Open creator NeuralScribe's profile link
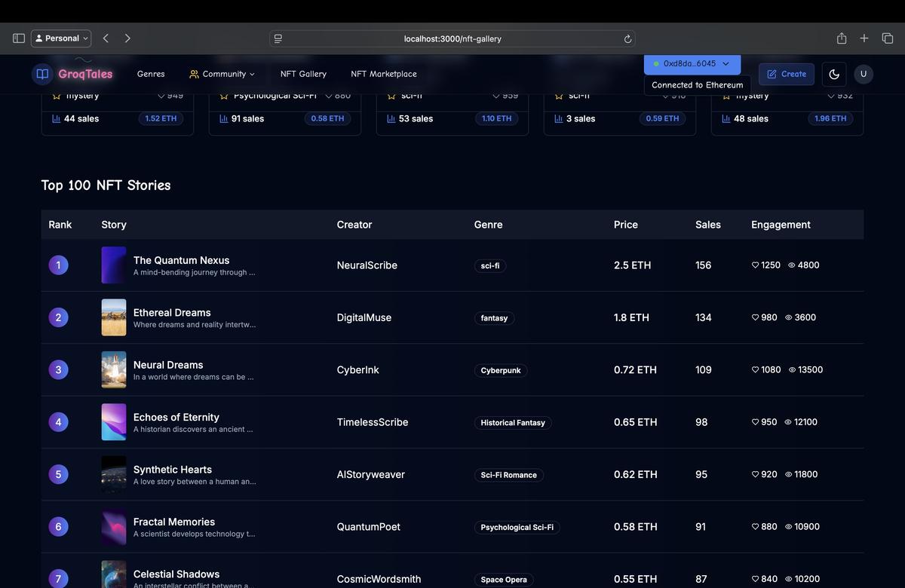Image resolution: width=905 pixels, height=588 pixels. click(x=367, y=265)
